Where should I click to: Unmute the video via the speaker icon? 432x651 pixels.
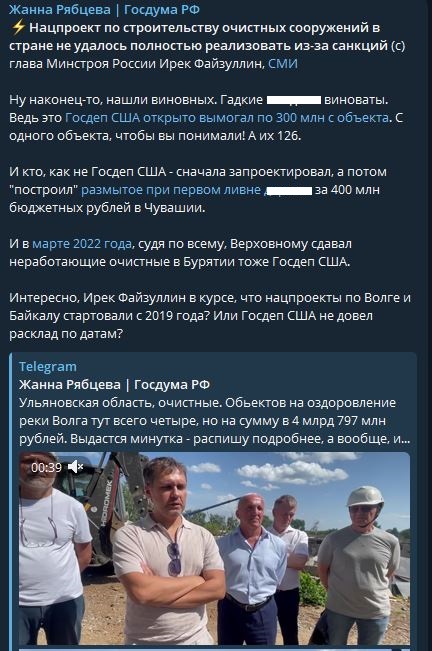click(76, 467)
